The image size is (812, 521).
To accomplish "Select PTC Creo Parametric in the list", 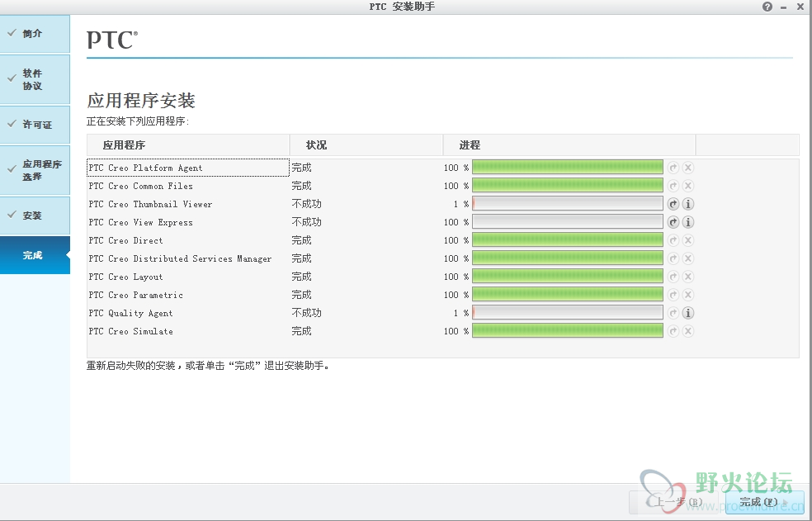I will [x=135, y=295].
